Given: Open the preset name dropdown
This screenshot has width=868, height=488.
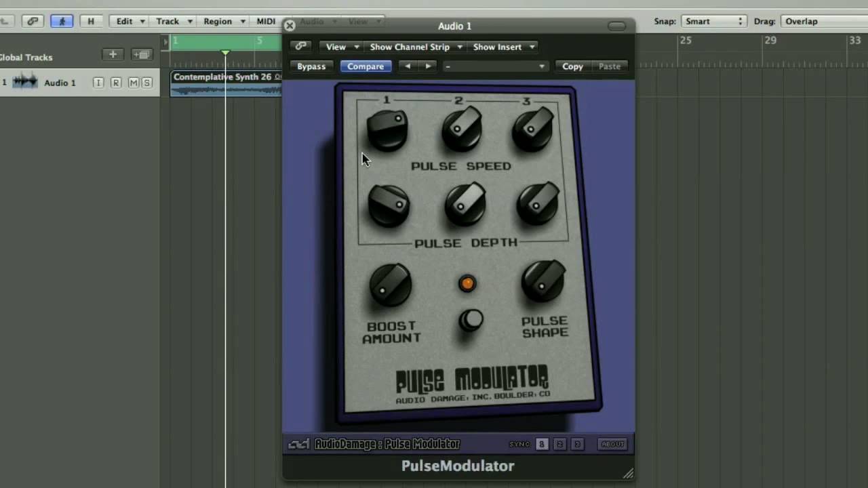Looking at the screenshot, I should tap(495, 66).
